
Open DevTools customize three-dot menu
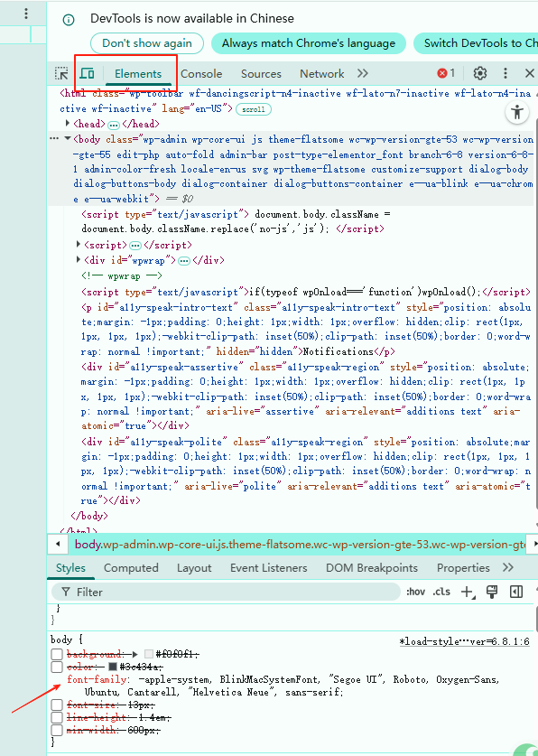tap(505, 73)
